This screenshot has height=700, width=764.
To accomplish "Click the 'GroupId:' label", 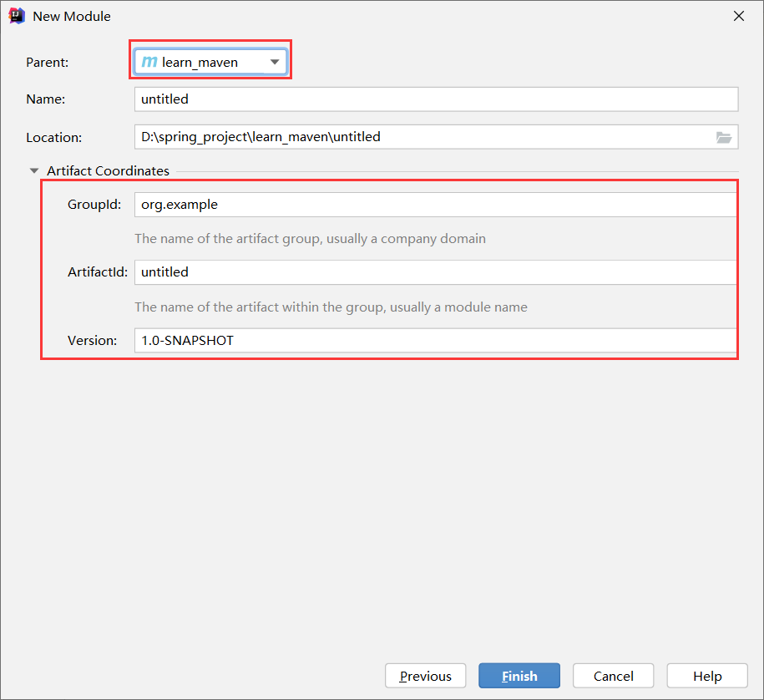I will (x=94, y=205).
